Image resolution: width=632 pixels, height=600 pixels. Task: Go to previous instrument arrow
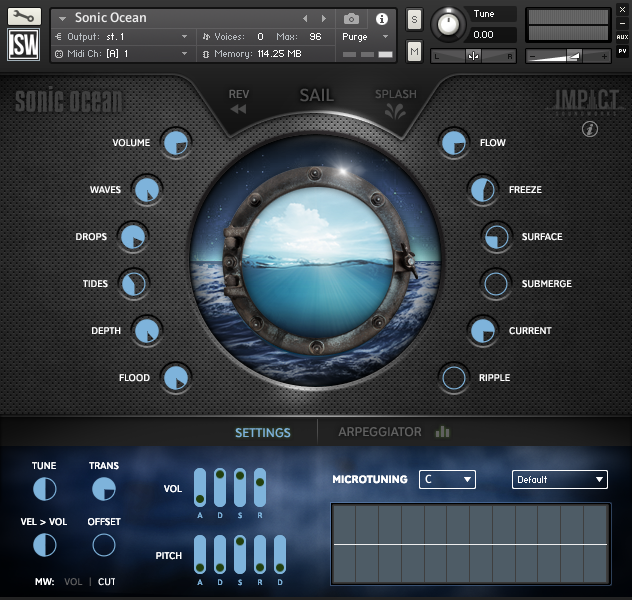tap(305, 19)
